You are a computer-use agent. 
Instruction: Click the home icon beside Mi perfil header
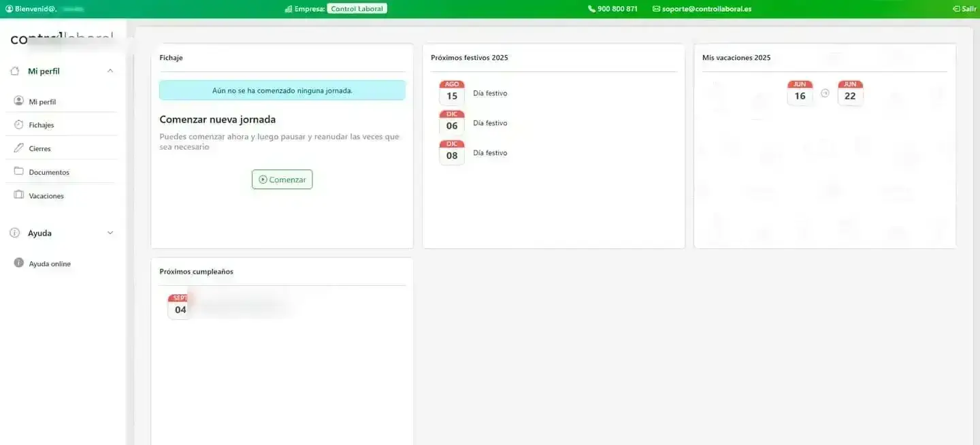[15, 71]
